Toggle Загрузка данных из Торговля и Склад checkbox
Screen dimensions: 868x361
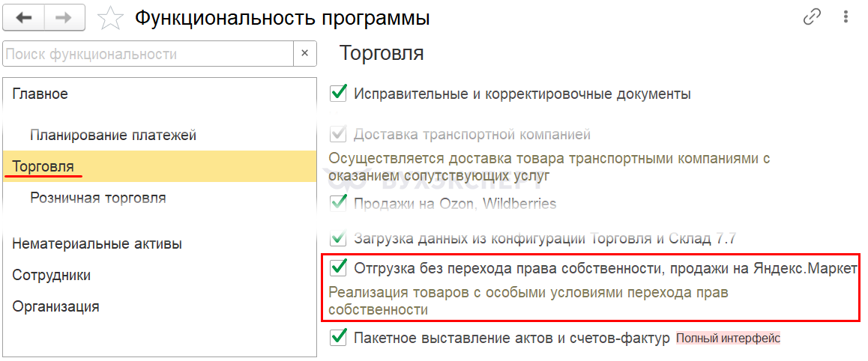pyautogui.click(x=339, y=239)
